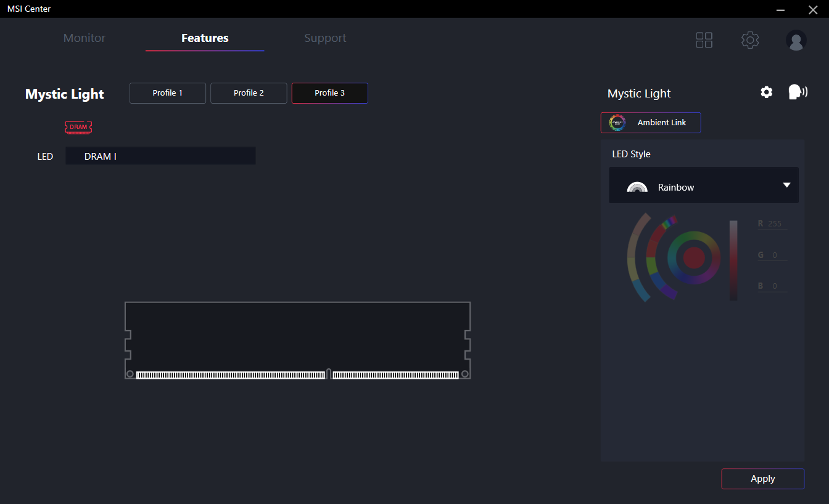Click the DRAM module preview image
Screen dimensions: 829x504
click(x=297, y=340)
